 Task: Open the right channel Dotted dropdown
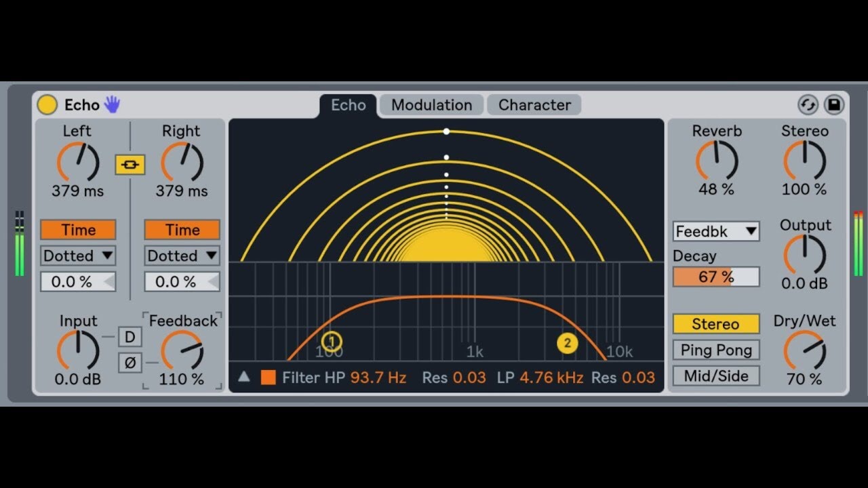click(182, 256)
